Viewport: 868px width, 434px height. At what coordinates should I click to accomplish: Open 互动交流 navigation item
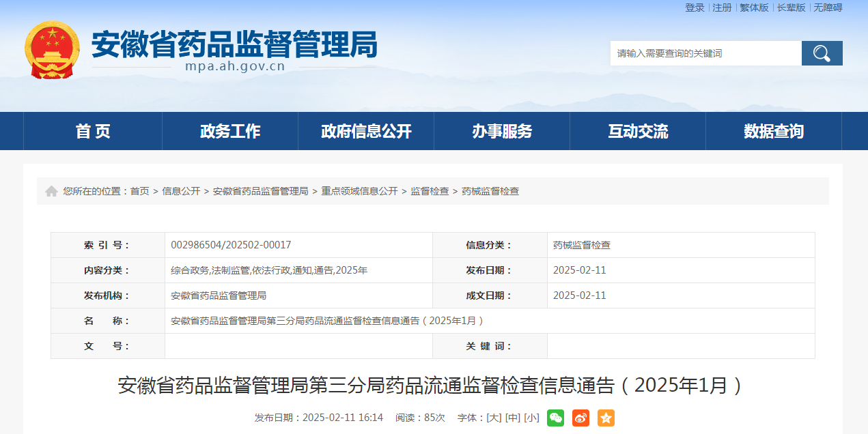pyautogui.click(x=638, y=131)
